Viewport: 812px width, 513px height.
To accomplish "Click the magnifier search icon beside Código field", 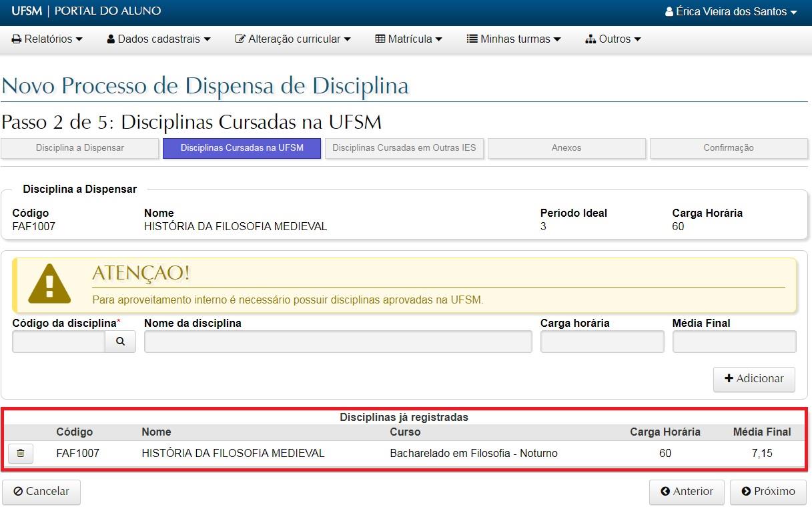I will click(120, 342).
